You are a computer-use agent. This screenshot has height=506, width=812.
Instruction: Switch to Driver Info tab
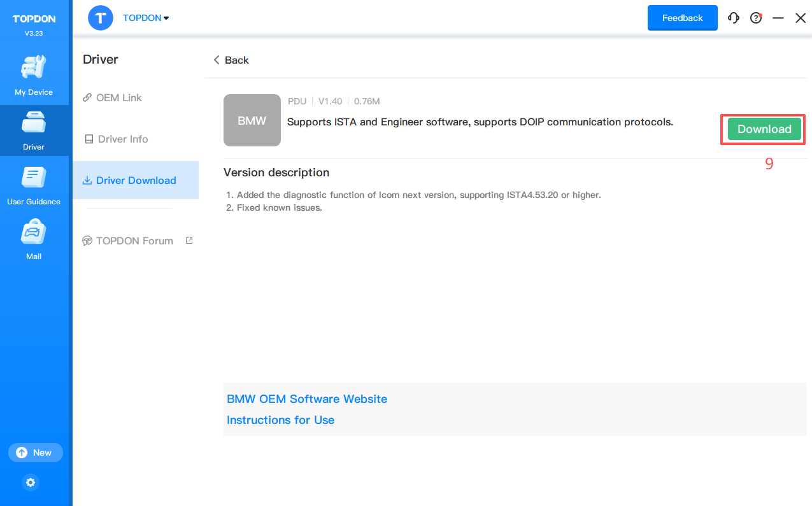pos(122,139)
